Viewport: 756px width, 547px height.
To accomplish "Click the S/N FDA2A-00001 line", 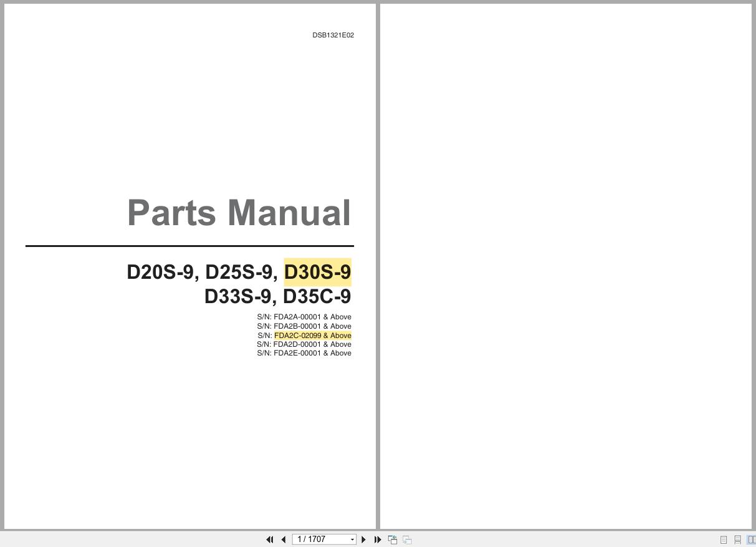I will [304, 317].
